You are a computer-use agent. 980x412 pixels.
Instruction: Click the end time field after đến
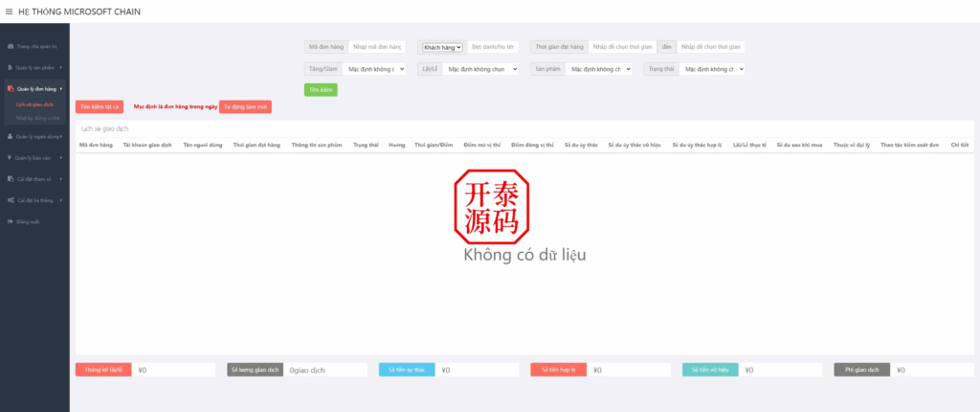(711, 47)
